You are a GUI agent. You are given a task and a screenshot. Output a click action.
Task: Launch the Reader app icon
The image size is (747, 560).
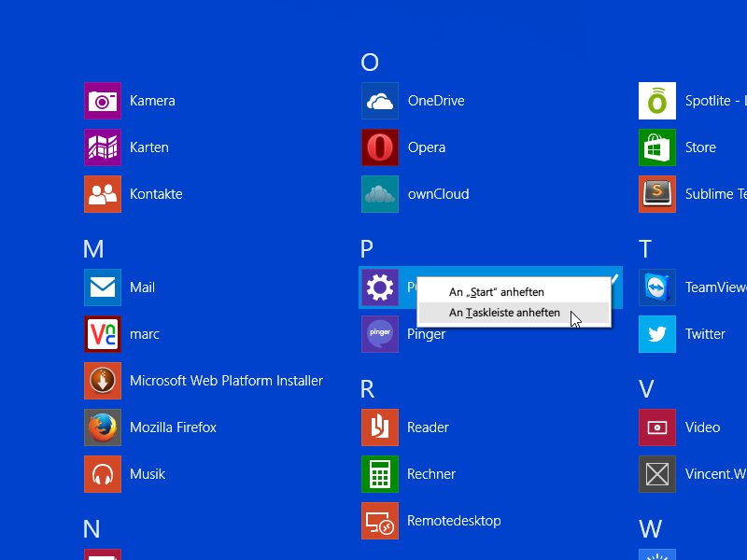click(380, 427)
